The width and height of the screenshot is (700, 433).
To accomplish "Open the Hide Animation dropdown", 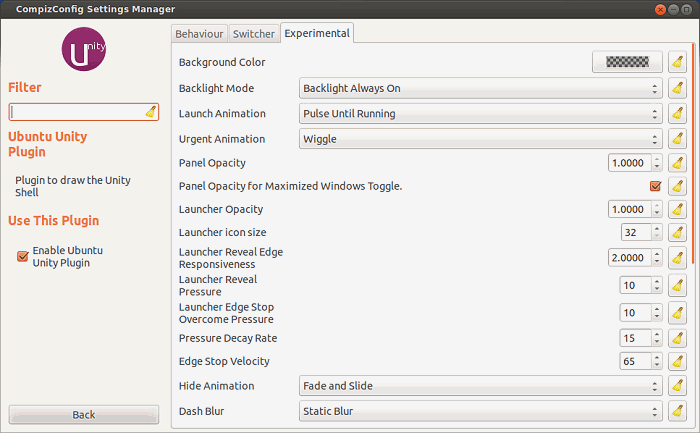I will coord(480,386).
